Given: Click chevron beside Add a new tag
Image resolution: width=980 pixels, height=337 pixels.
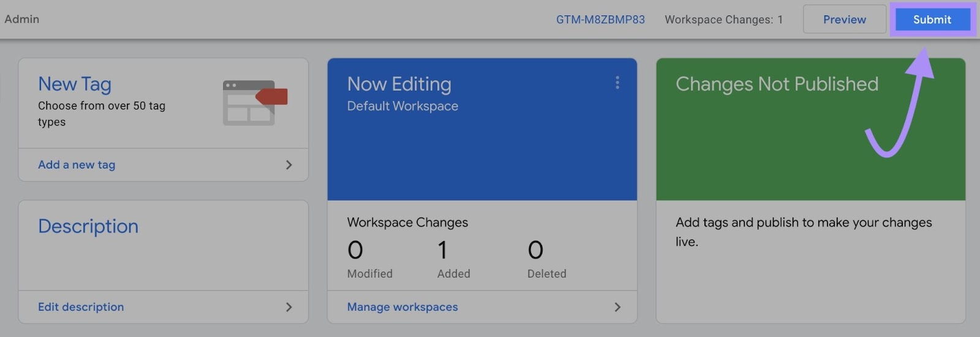Looking at the screenshot, I should [289, 165].
